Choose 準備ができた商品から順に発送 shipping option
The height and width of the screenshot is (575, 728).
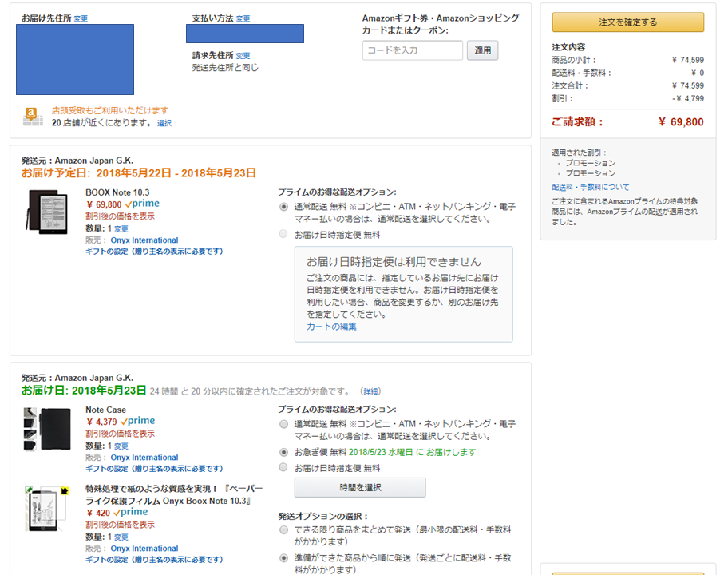pyautogui.click(x=283, y=557)
